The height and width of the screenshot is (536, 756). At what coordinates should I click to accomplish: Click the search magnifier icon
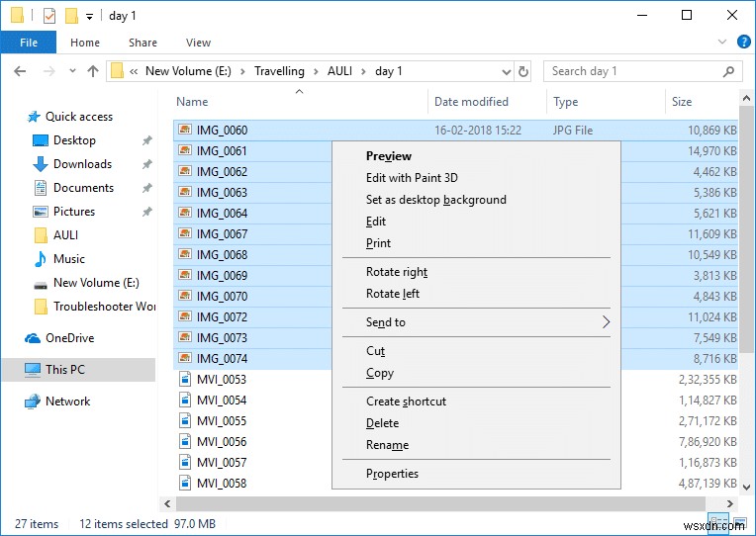[728, 71]
